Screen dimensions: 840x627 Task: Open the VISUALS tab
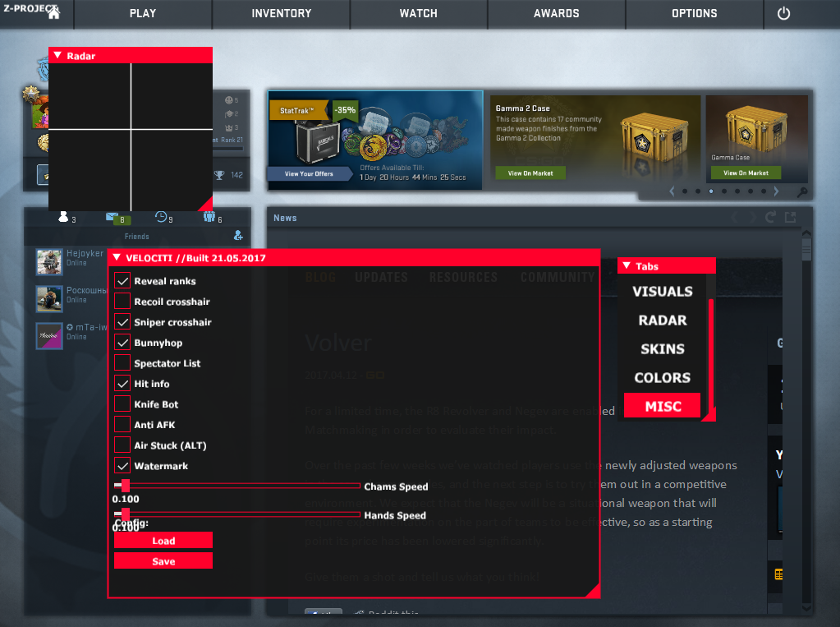click(x=662, y=291)
